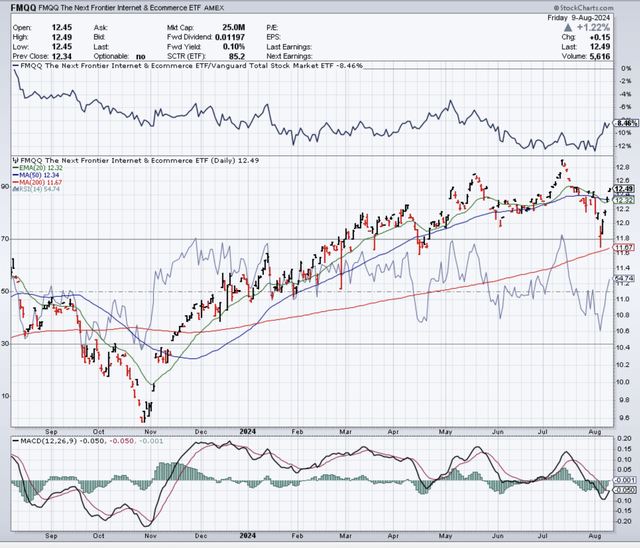The image size is (640, 548).
Task: Click the 2024 label on price chart axis
Action: [248, 431]
